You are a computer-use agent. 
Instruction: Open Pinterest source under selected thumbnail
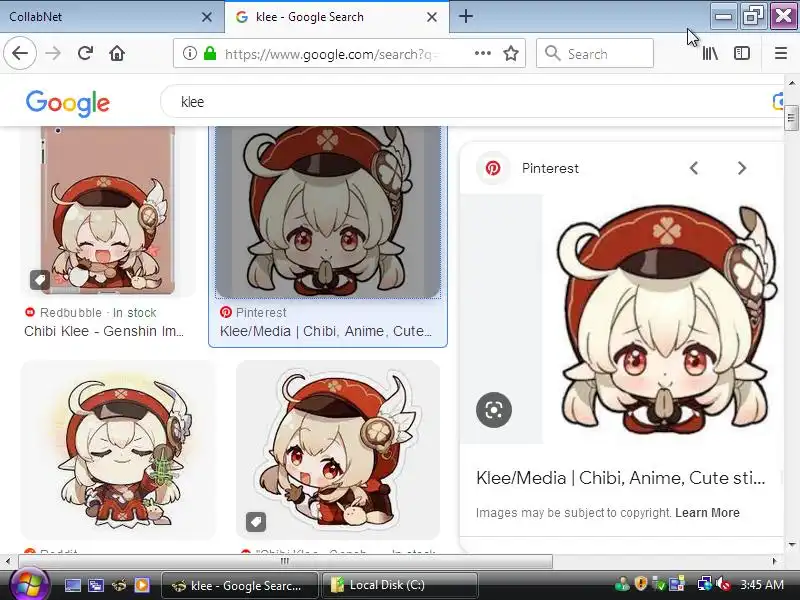click(x=253, y=312)
